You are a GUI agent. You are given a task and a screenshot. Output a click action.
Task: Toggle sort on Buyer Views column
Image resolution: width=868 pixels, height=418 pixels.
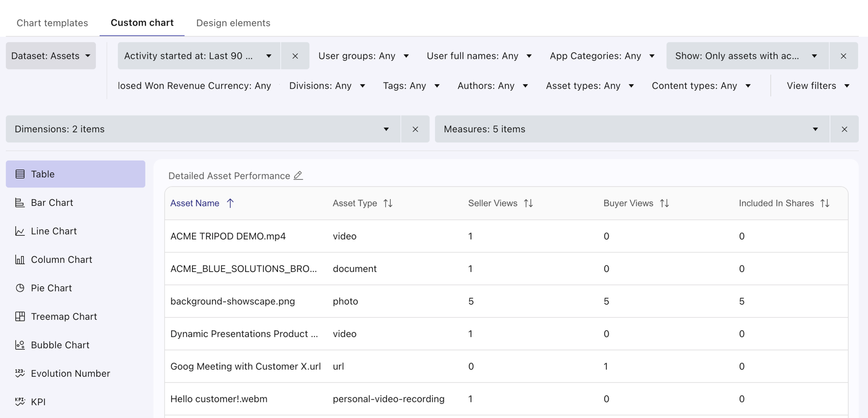(665, 203)
